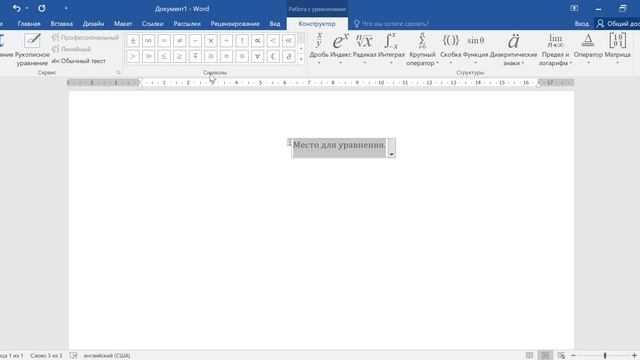Open the Макет tab
The image size is (640, 360).
point(123,24)
